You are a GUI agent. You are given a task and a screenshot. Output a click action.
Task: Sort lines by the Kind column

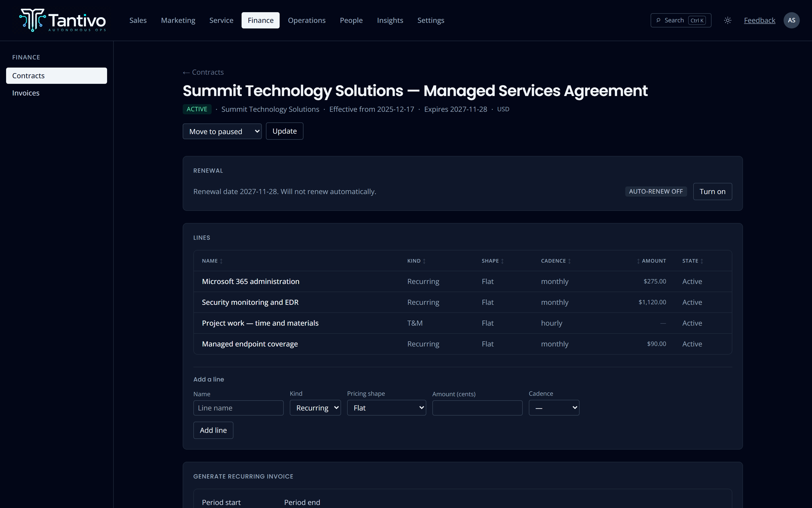pyautogui.click(x=416, y=261)
